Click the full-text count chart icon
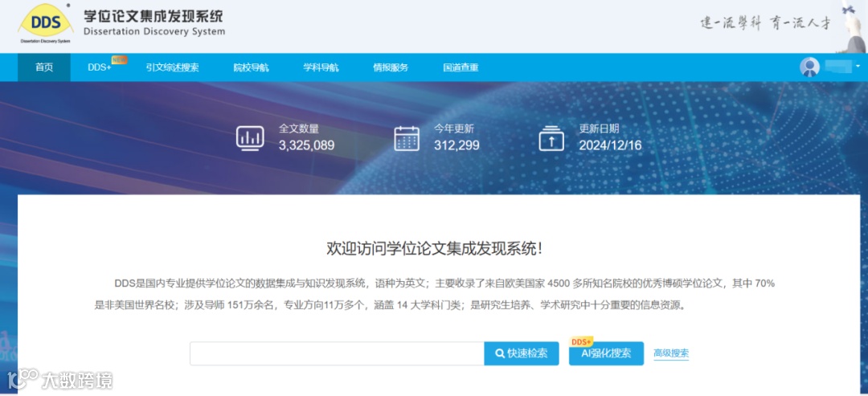This screenshot has width=868, height=396. (x=250, y=137)
